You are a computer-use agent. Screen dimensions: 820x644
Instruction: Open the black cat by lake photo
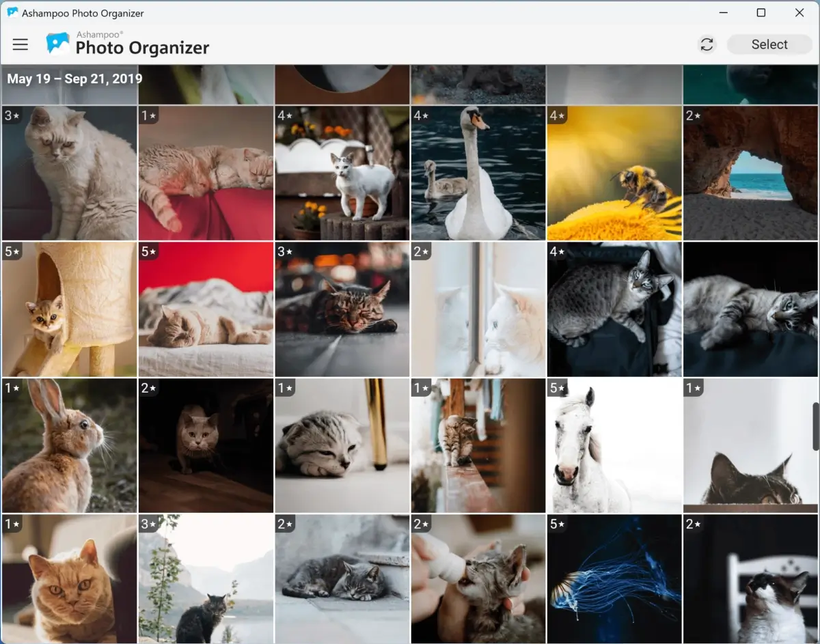click(x=206, y=579)
